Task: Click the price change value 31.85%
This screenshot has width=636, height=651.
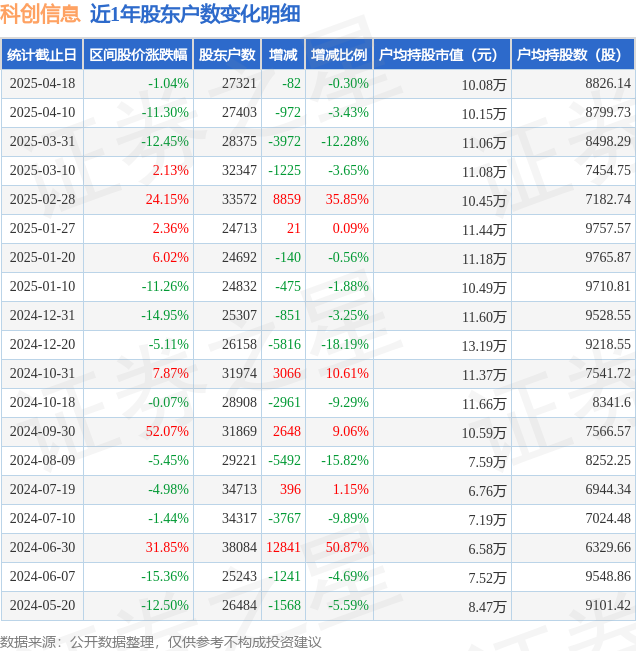Action: tap(167, 548)
